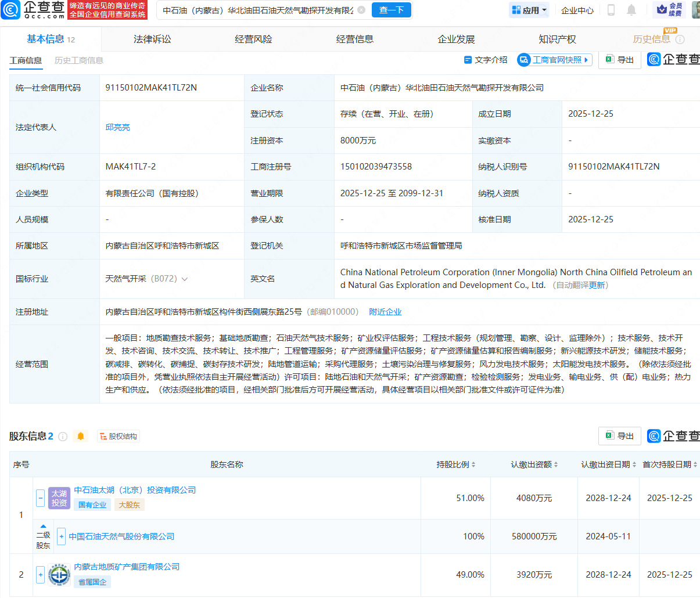This screenshot has width=700, height=598.
Task: Click the mobile phone icon in header
Action: (x=611, y=10)
